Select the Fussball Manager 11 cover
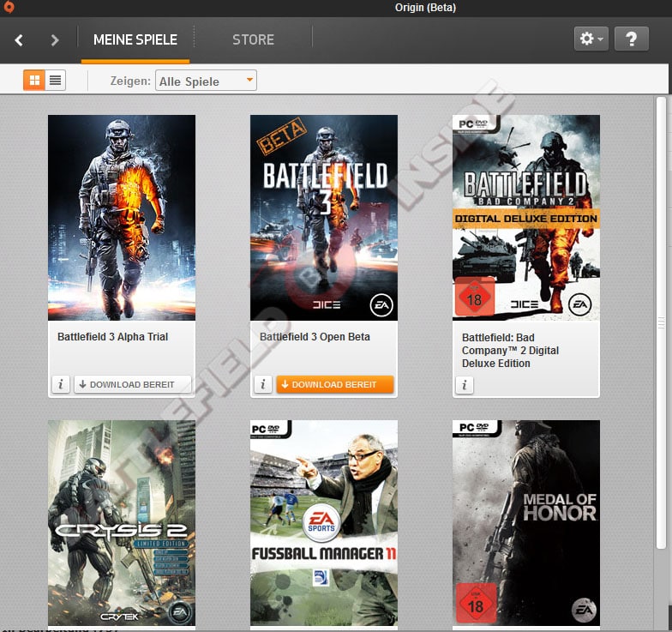672x632 pixels. coord(324,523)
